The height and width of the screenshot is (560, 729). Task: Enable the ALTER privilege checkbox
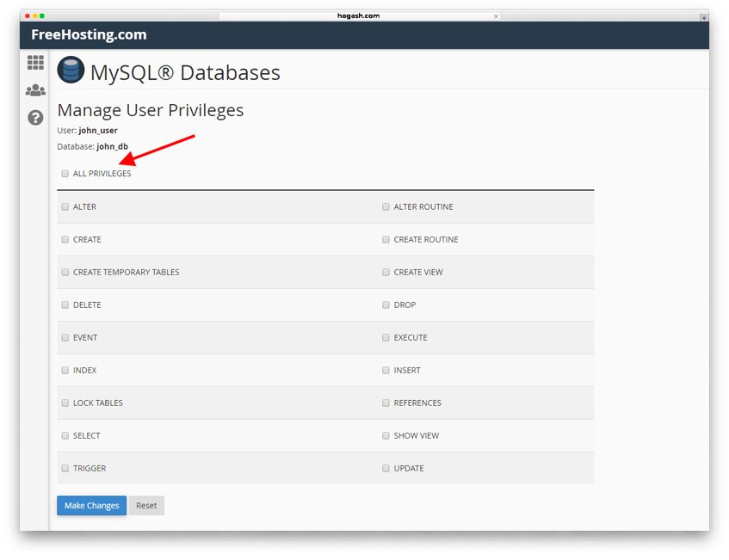tap(65, 206)
